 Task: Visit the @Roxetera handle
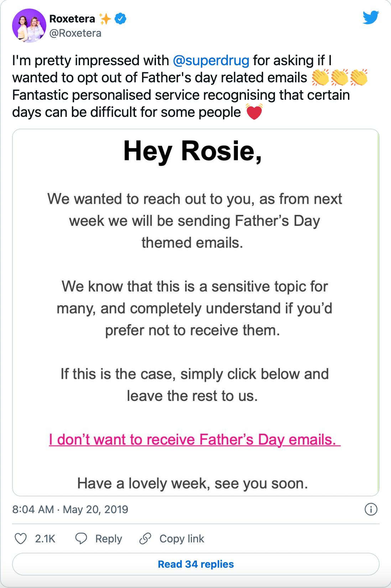pyautogui.click(x=75, y=33)
